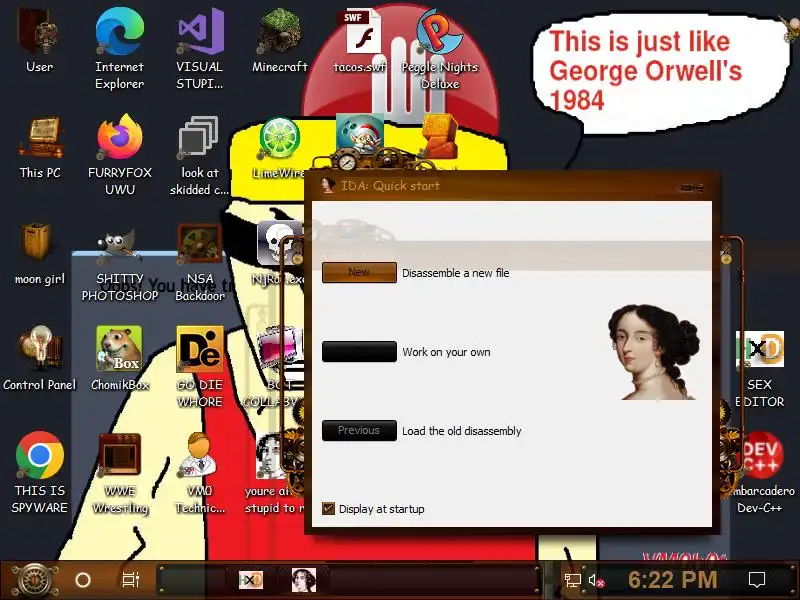
Task: Uncheck the Display at startup checkbox
Action: [x=329, y=509]
